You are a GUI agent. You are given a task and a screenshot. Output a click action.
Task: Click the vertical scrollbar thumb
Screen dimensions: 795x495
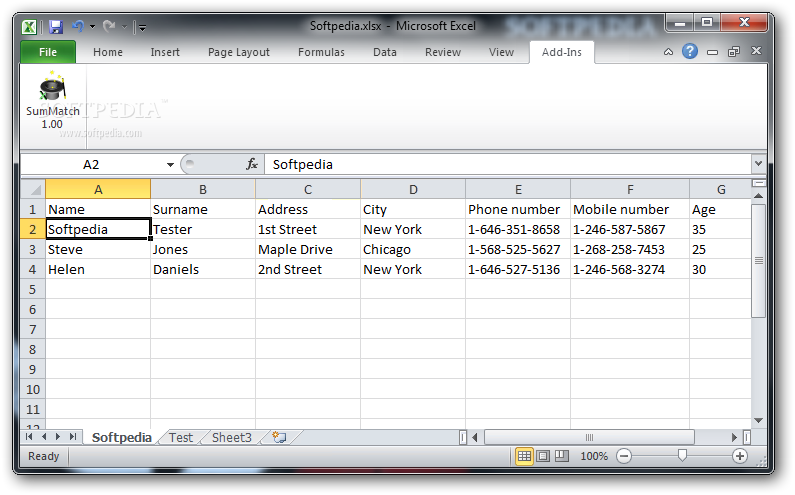click(758, 261)
